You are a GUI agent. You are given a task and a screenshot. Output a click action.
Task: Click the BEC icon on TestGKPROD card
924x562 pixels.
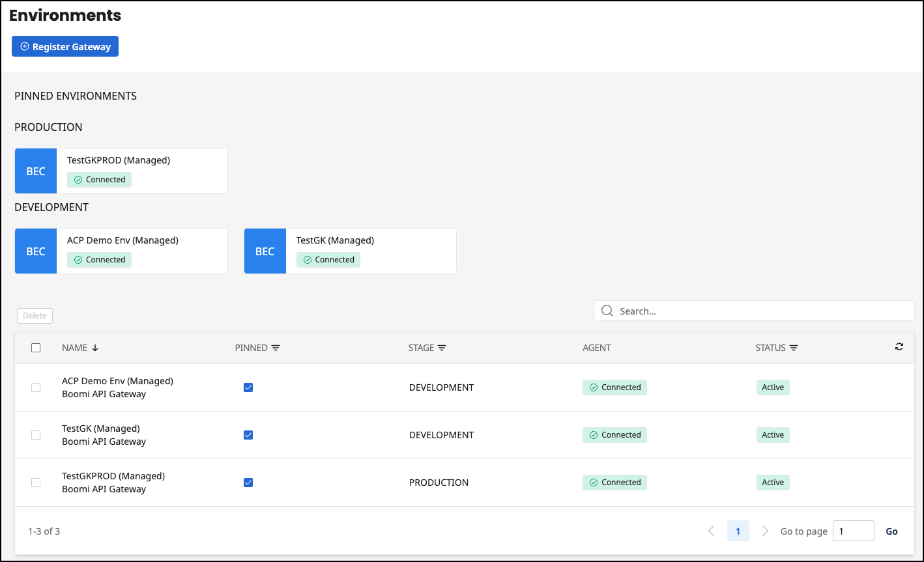coord(35,171)
